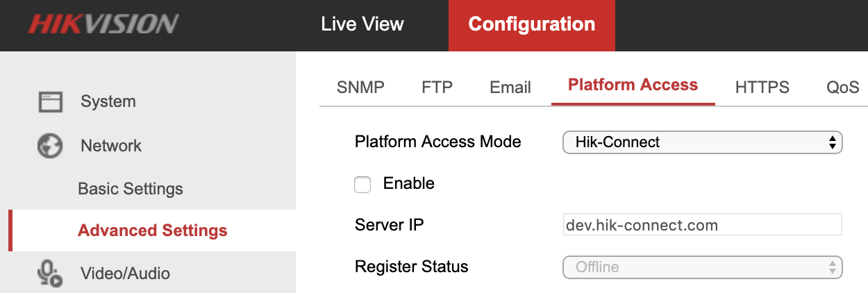The width and height of the screenshot is (868, 293).
Task: Open Basic Settings in the sidebar
Action: pos(131,189)
